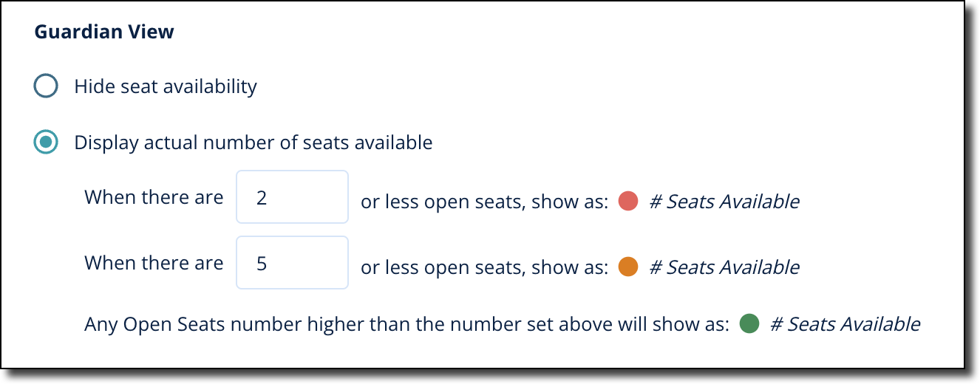Click "# Seats Available" beside the red dot
Image resolution: width=980 pixels, height=384 pixels.
[724, 202]
